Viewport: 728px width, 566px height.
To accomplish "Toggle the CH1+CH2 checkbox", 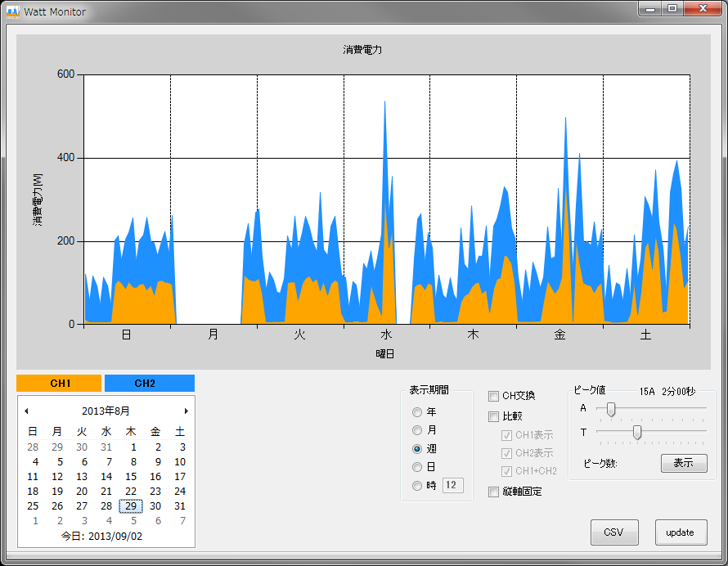I will [x=506, y=471].
